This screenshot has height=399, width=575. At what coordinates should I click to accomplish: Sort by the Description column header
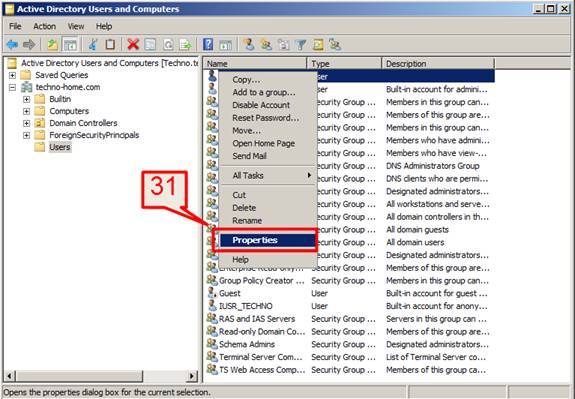438,63
